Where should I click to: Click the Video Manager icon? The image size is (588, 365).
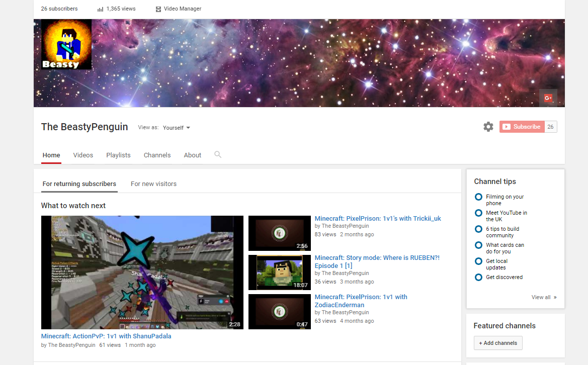click(x=158, y=9)
